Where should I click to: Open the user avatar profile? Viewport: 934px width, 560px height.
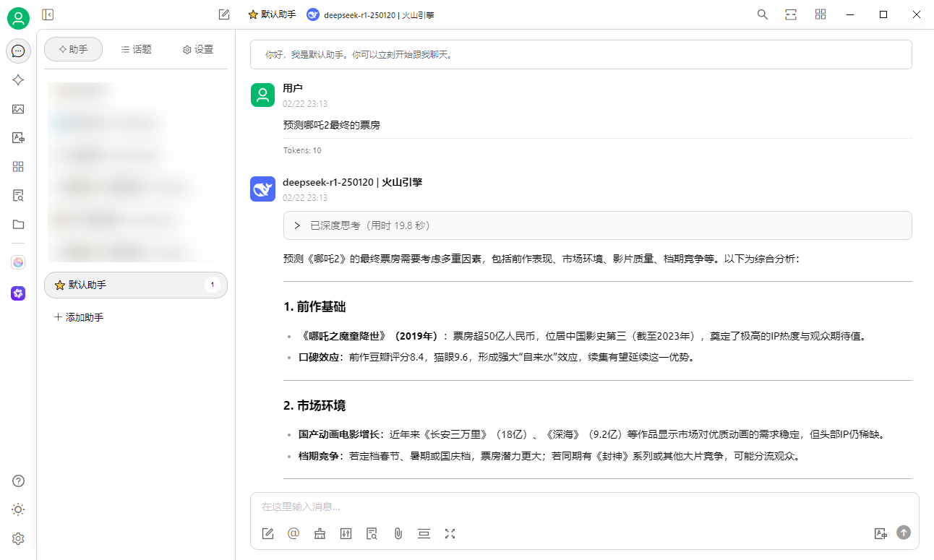[x=18, y=18]
